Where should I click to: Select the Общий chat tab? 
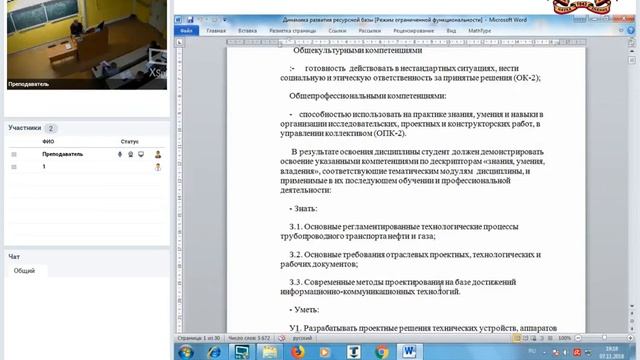(x=24, y=271)
